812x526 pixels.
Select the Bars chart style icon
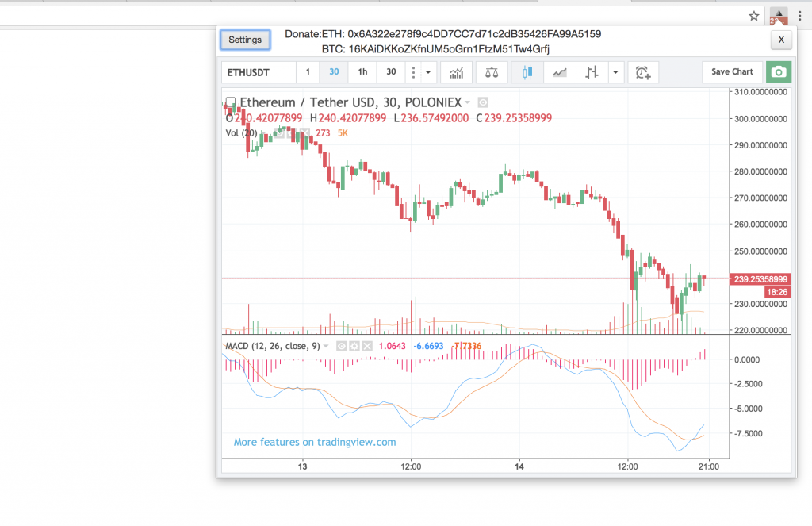(592, 72)
